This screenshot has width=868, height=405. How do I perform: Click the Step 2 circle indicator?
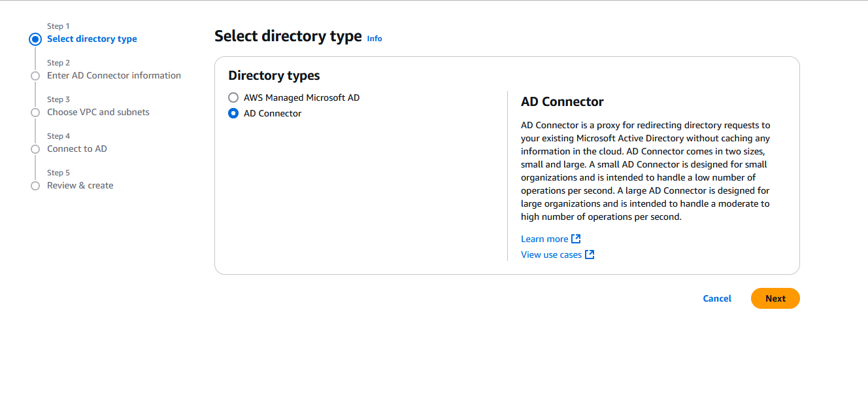click(x=35, y=76)
